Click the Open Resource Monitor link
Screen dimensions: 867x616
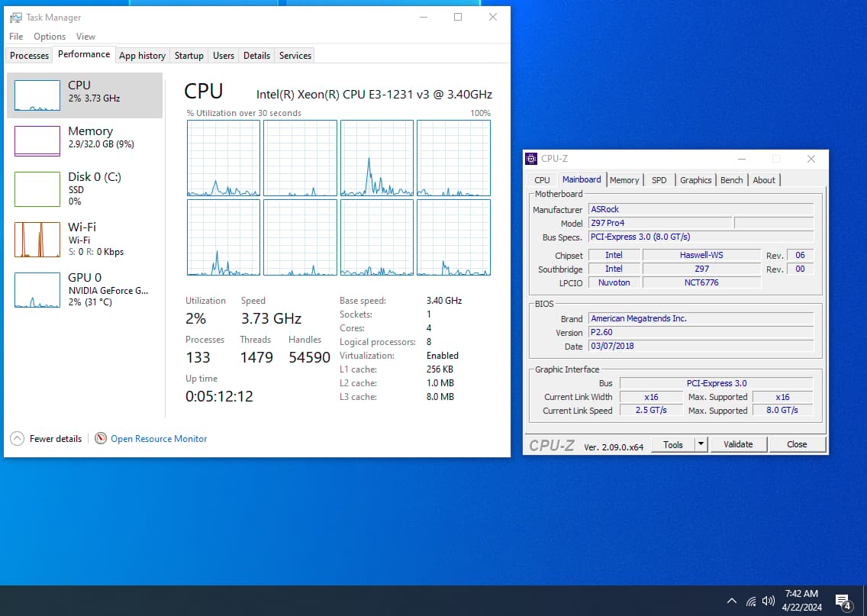tap(159, 438)
